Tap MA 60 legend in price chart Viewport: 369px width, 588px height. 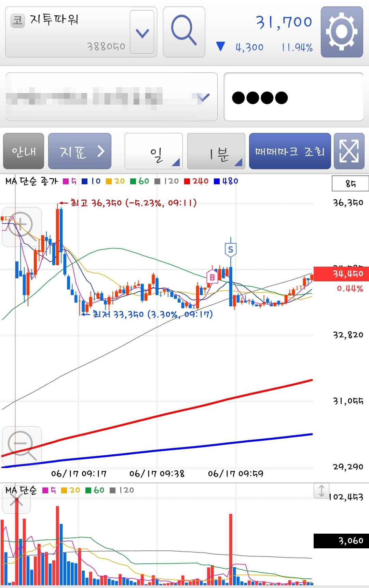139,181
